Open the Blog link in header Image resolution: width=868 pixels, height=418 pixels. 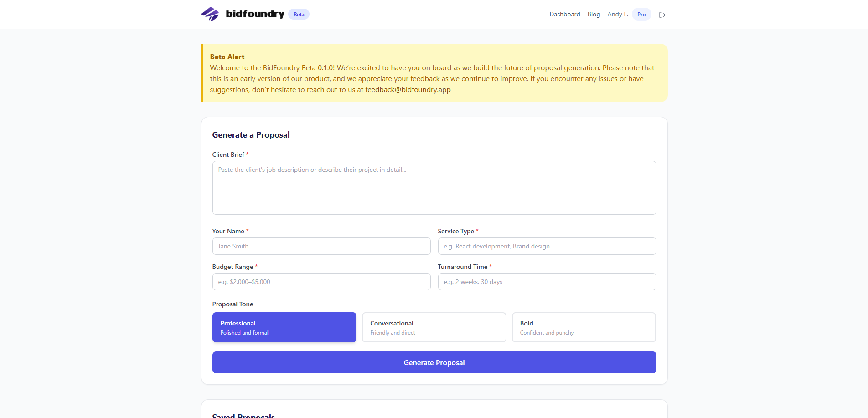point(594,14)
